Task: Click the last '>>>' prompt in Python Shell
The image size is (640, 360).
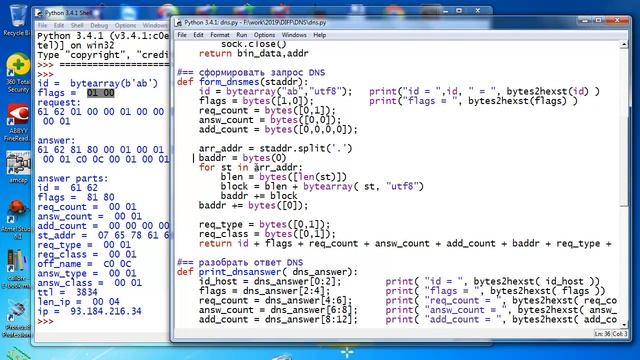Action: tap(45, 321)
